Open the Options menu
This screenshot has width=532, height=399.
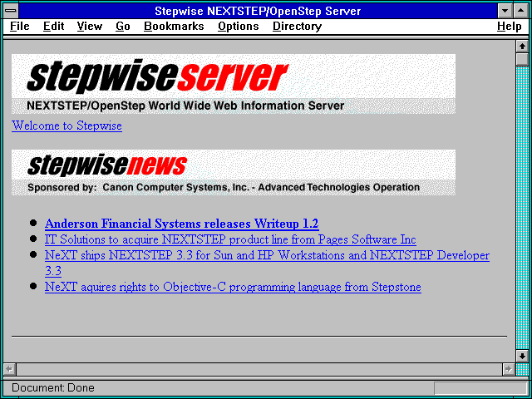coord(239,27)
